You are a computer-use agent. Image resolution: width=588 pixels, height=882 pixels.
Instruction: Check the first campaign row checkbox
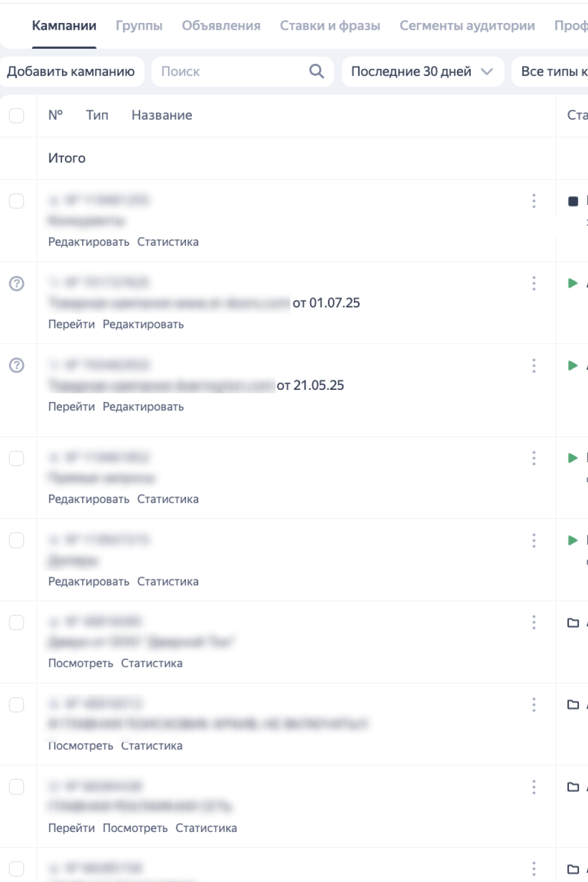[x=17, y=201]
